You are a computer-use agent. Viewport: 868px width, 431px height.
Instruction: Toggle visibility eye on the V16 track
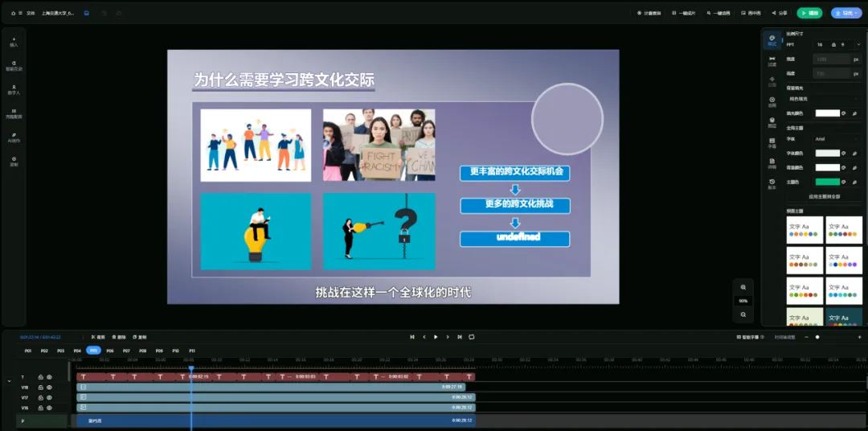(x=49, y=408)
